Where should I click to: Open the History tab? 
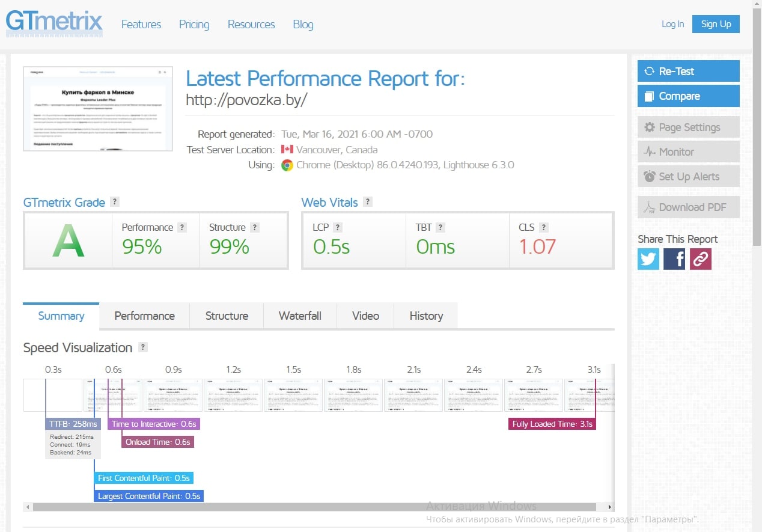(x=426, y=316)
